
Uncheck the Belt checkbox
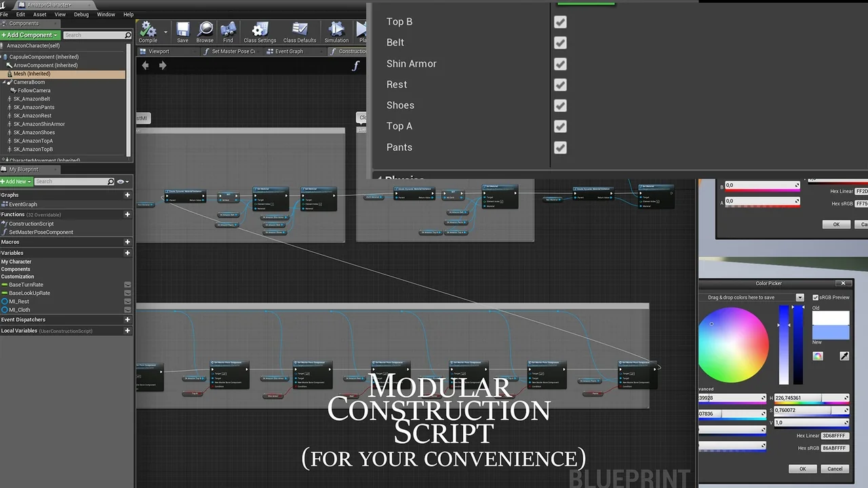(560, 43)
